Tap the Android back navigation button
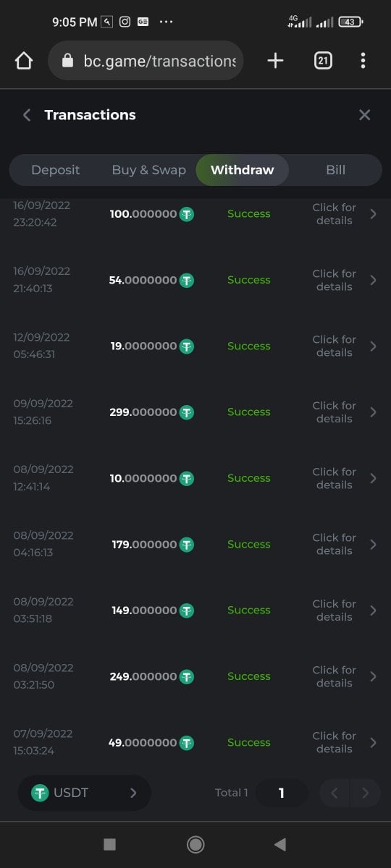 coord(280,844)
